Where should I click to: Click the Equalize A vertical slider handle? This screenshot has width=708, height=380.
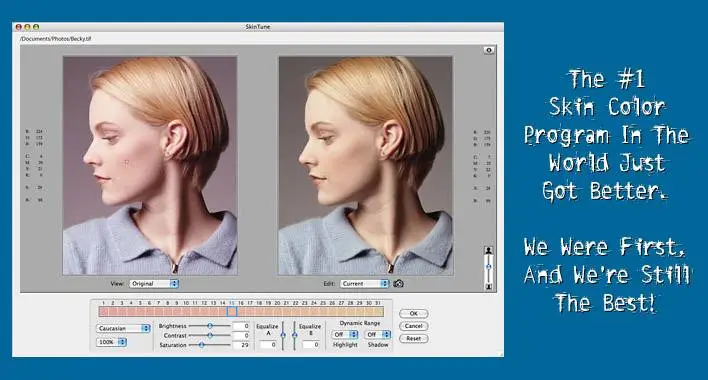pos(283,335)
